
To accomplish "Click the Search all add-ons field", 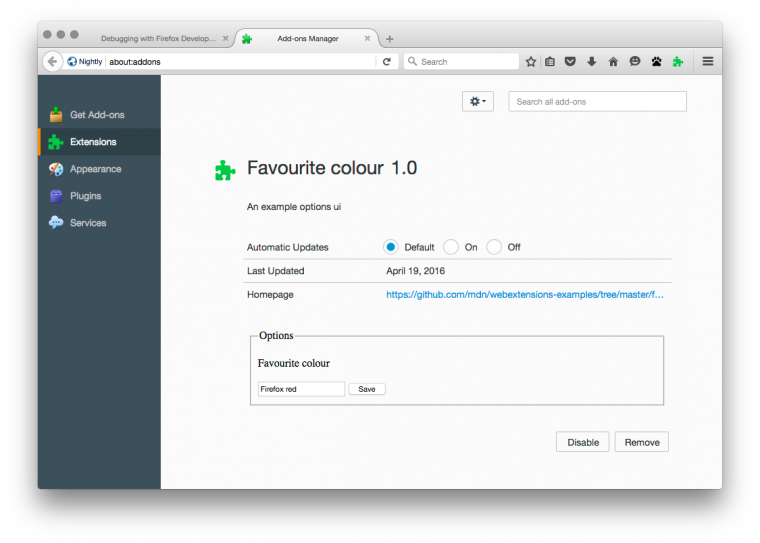I will coord(598,102).
